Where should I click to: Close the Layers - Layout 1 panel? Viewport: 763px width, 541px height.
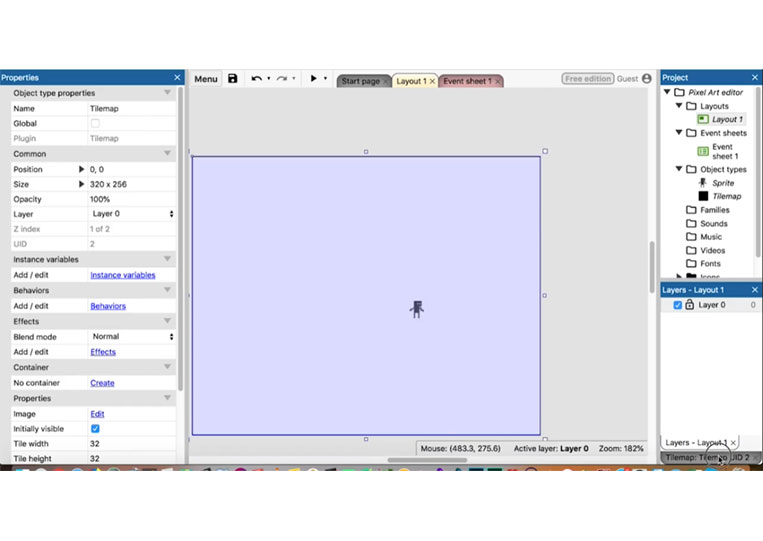click(x=755, y=290)
